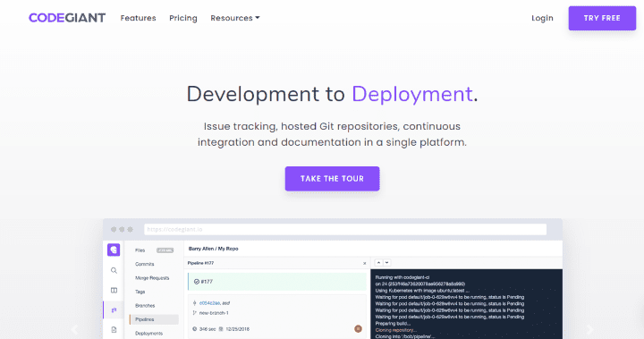Viewport: 644px width, 339px height.
Task: Click the Login link
Action: coord(542,18)
